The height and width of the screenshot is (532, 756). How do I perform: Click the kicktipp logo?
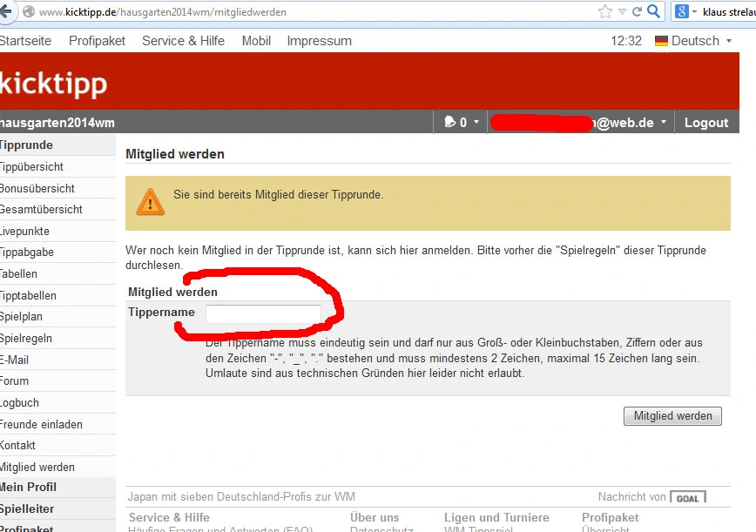(x=52, y=84)
